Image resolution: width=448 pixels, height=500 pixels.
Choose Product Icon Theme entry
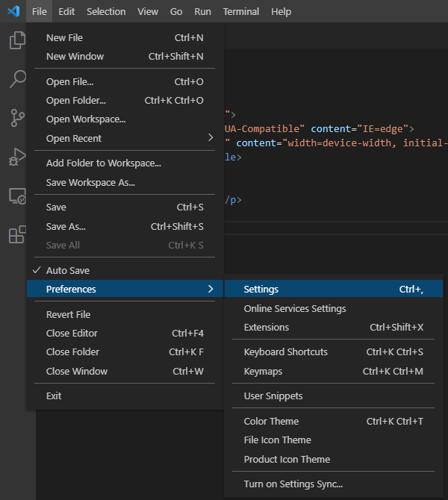334,459
